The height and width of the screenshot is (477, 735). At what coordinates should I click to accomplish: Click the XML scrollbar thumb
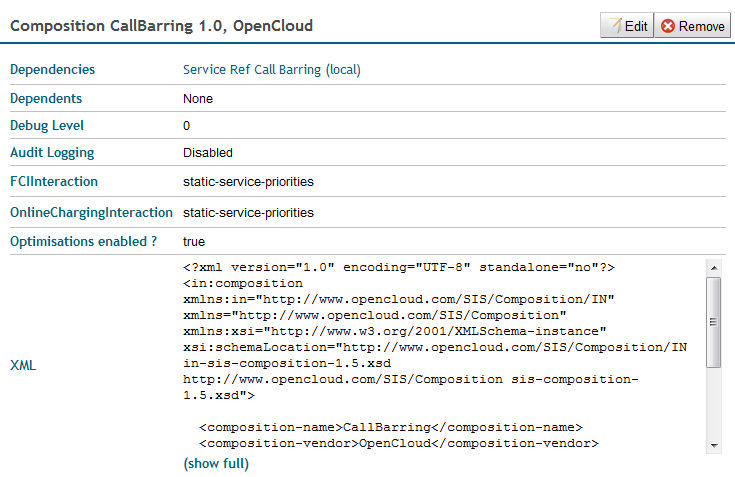click(713, 322)
